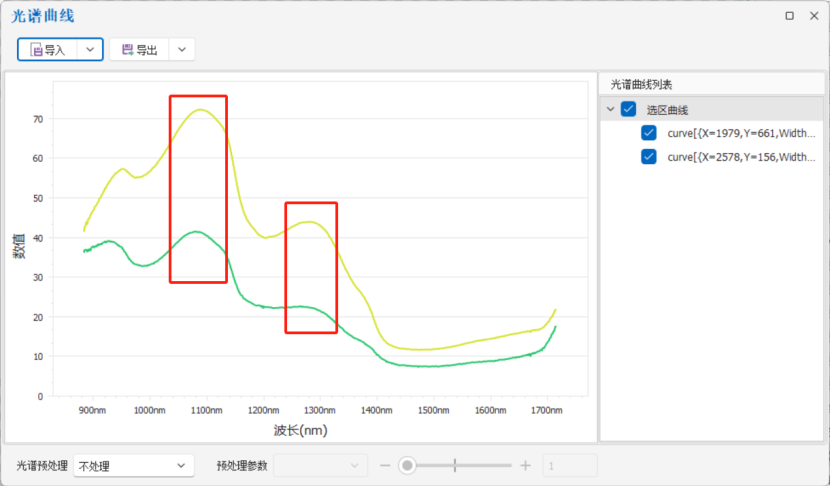This screenshot has height=486, width=830.
Task: Open the dropdown arrow beside 导出
Action: [x=181, y=50]
